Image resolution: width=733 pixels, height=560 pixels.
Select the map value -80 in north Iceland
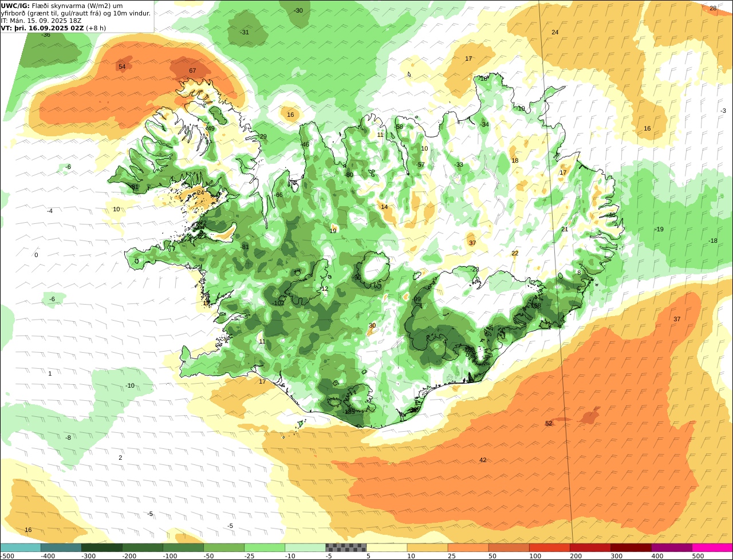(x=349, y=175)
